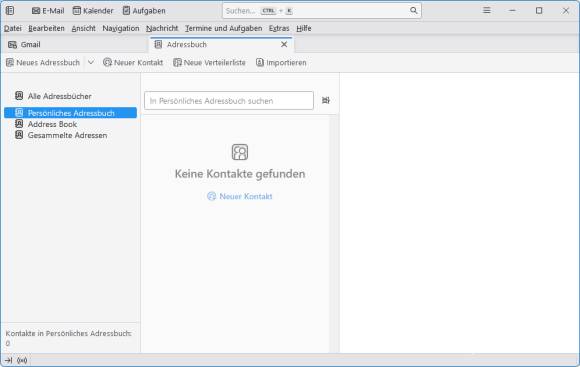Open the Kalender space
The height and width of the screenshot is (367, 580).
[x=93, y=11]
